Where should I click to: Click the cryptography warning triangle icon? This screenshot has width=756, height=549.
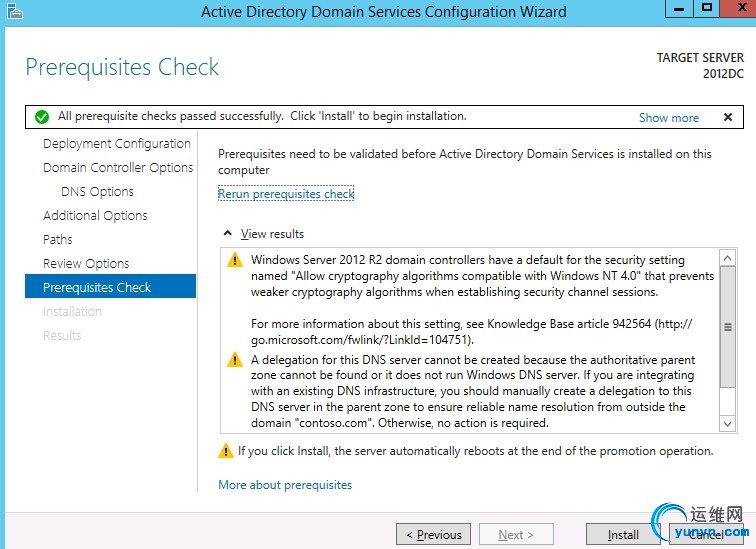[235, 260]
